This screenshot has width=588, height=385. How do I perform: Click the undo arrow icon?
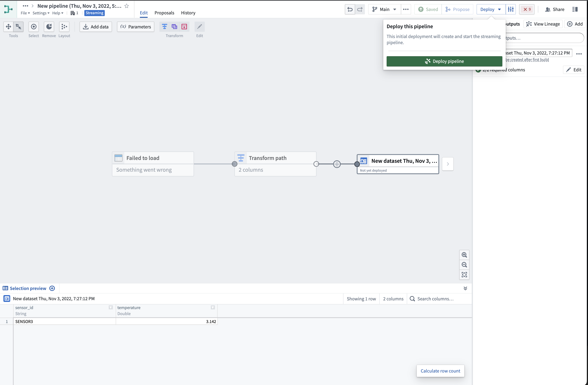[350, 9]
